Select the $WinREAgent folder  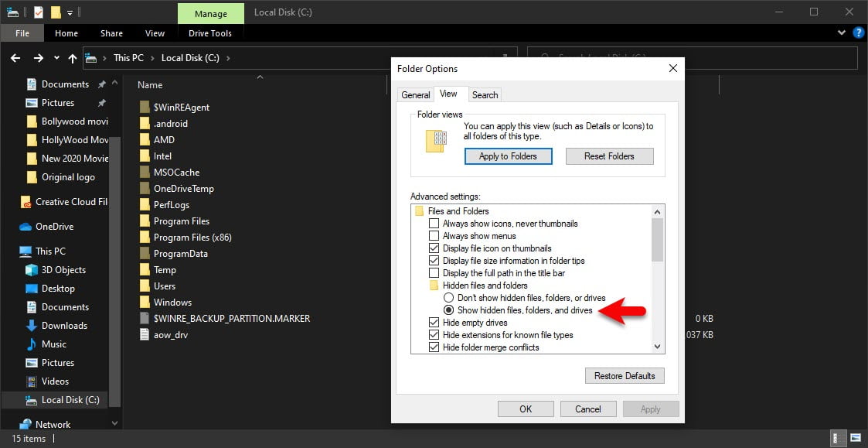click(x=175, y=107)
